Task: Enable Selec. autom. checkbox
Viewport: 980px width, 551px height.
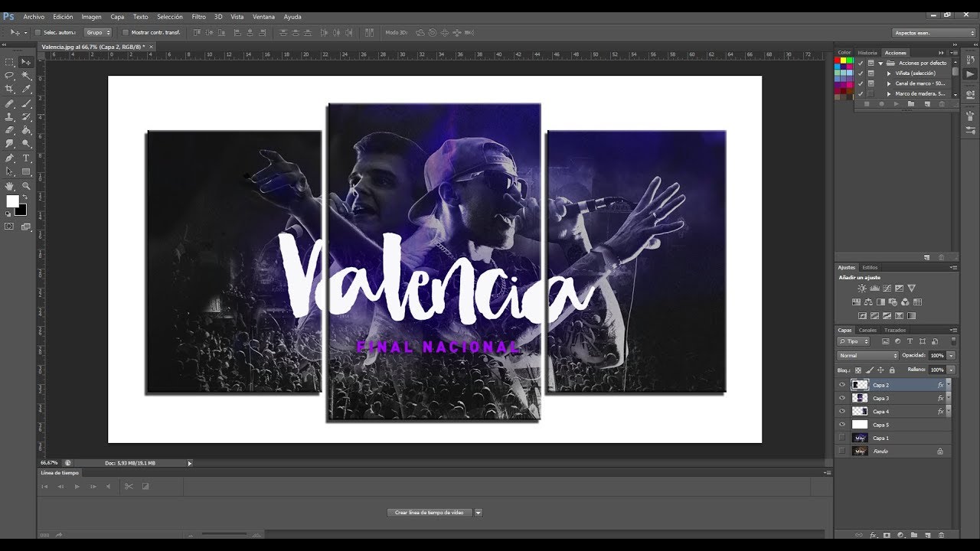Action: click(x=38, y=32)
